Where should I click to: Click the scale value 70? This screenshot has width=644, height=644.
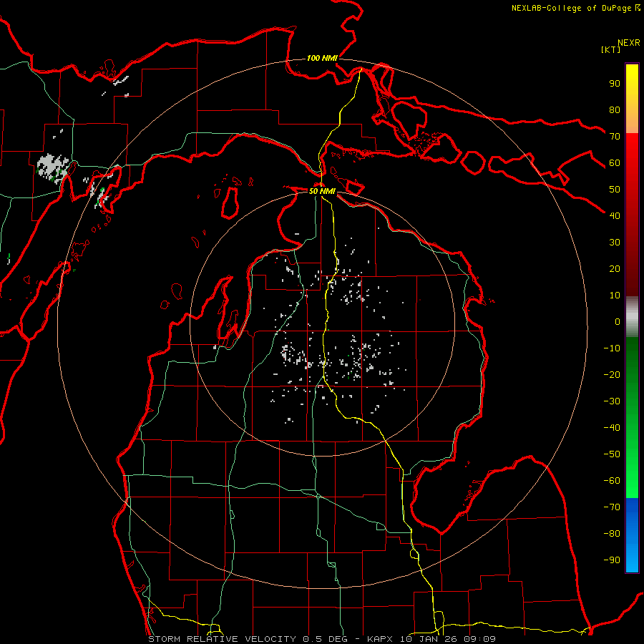pos(615,137)
